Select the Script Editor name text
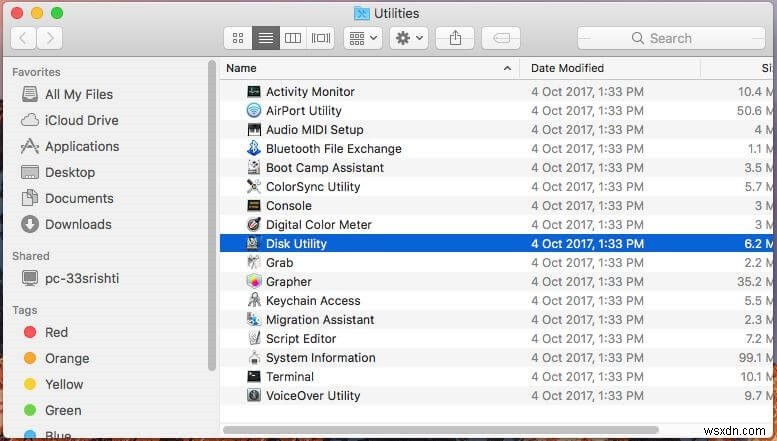 [x=301, y=338]
